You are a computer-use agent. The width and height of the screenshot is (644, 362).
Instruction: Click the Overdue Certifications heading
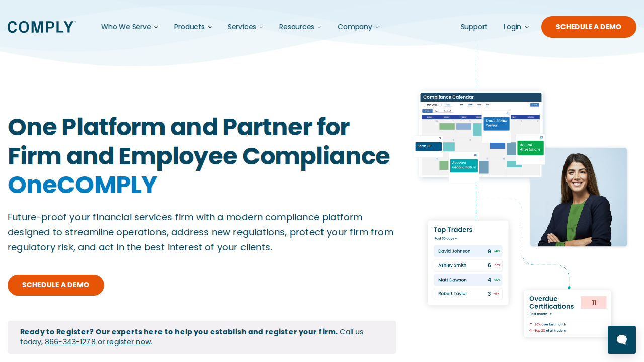click(551, 302)
